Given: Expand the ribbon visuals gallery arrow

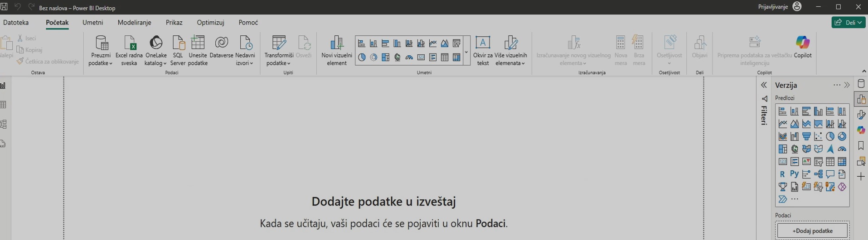Looking at the screenshot, I should pos(466,52).
